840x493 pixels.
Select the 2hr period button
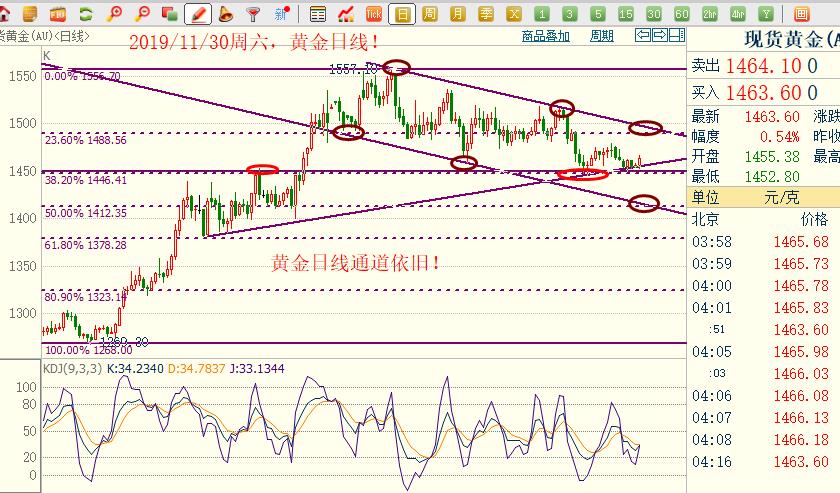[x=710, y=14]
